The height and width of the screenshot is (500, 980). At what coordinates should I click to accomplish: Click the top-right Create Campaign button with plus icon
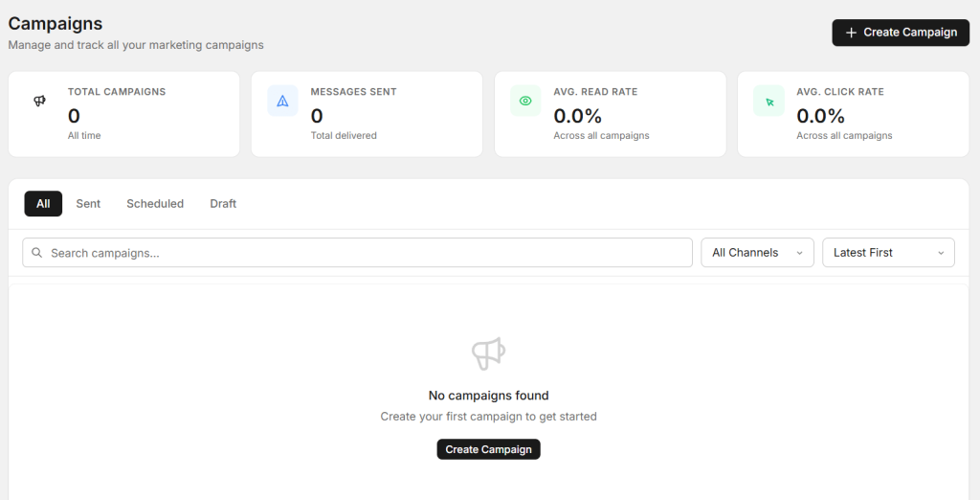[x=901, y=33]
